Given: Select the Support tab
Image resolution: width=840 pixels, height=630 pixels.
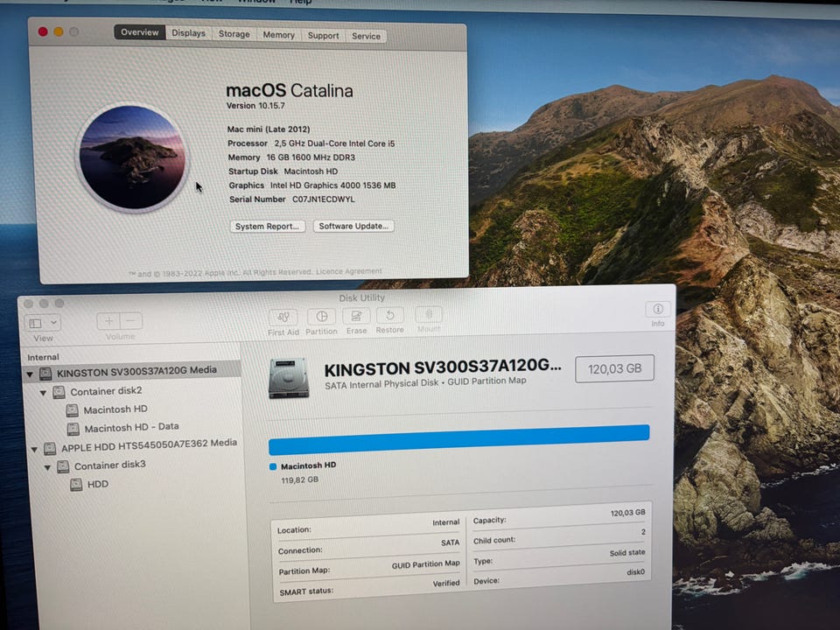Looking at the screenshot, I should pos(323,35).
